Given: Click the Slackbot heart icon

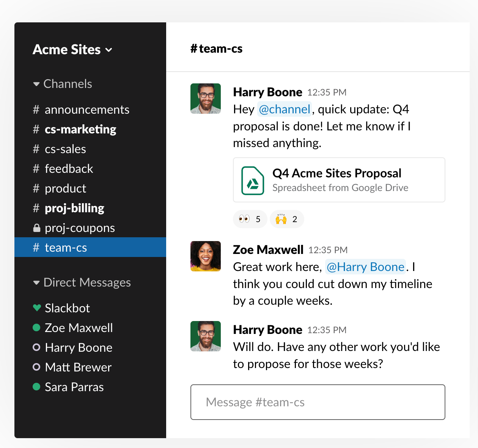Looking at the screenshot, I should point(36,308).
